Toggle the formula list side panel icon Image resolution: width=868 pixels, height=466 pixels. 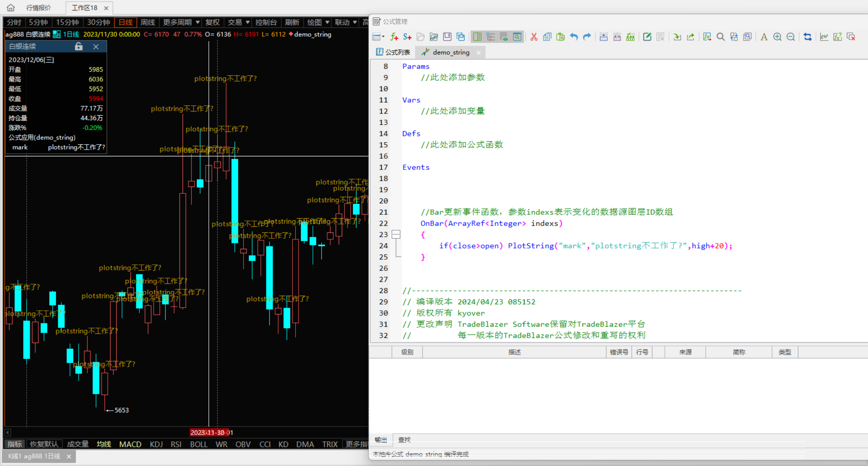point(477,37)
